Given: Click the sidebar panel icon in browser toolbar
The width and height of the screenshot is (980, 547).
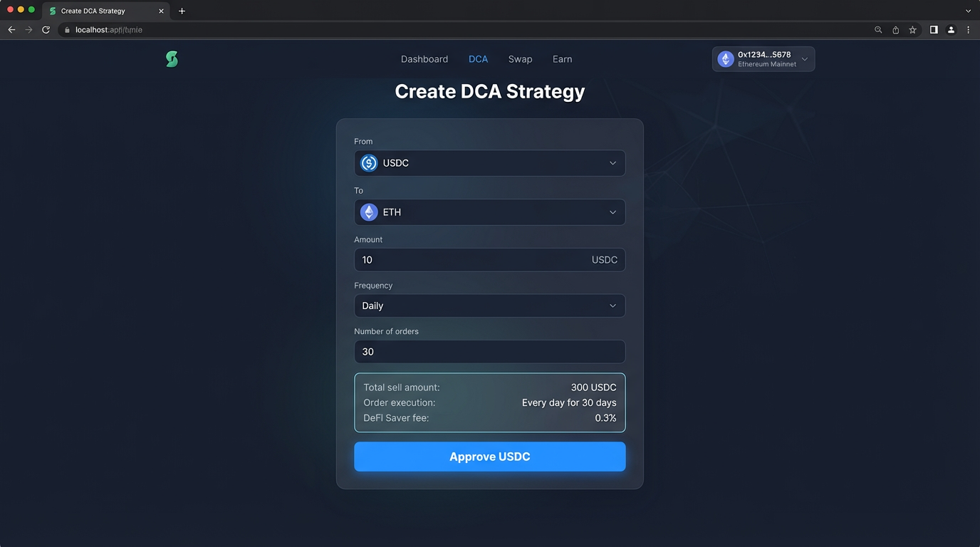Looking at the screenshot, I should [x=934, y=29].
